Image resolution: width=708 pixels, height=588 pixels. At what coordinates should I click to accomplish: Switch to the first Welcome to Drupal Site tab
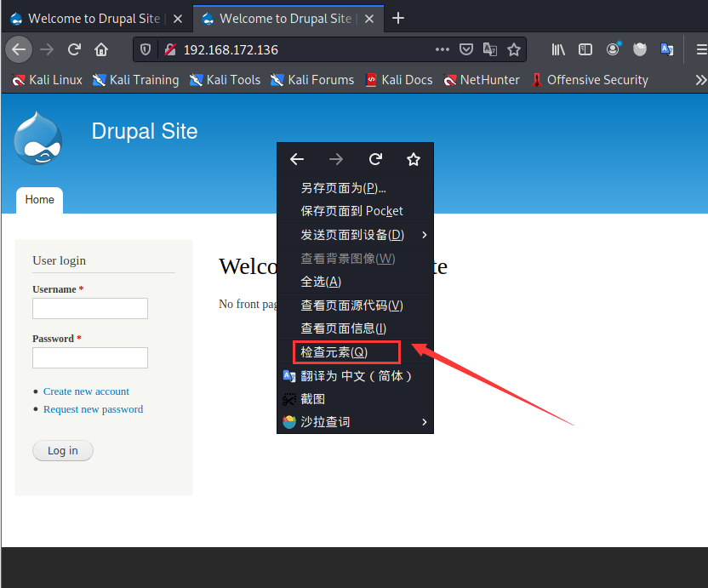click(94, 17)
